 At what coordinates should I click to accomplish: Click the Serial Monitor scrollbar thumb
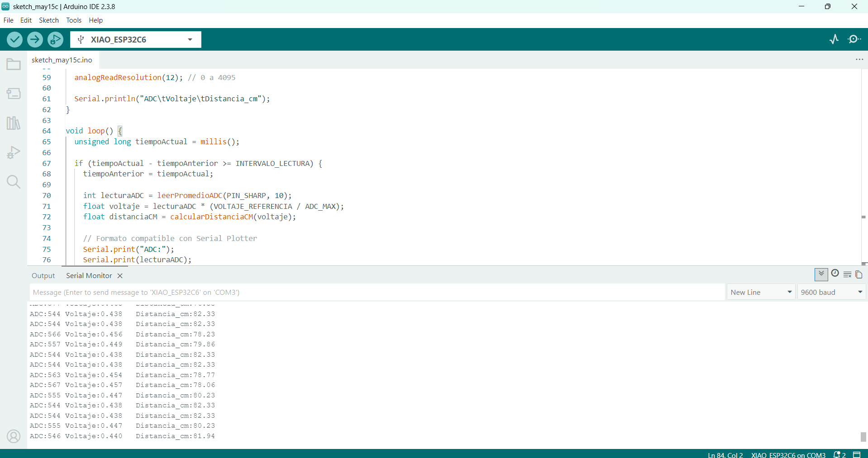point(863,437)
